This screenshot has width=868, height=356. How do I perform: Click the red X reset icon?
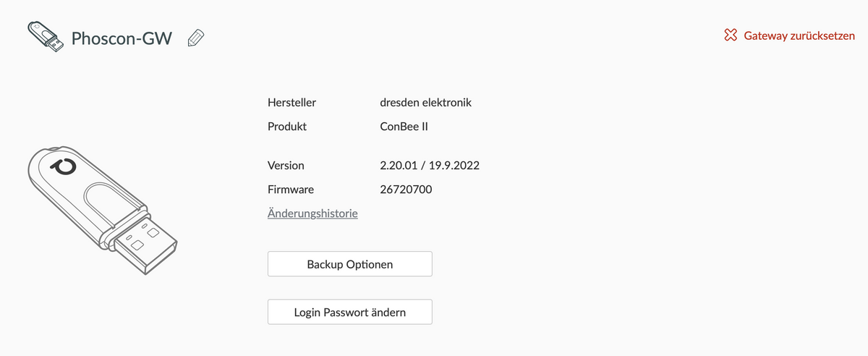(731, 35)
